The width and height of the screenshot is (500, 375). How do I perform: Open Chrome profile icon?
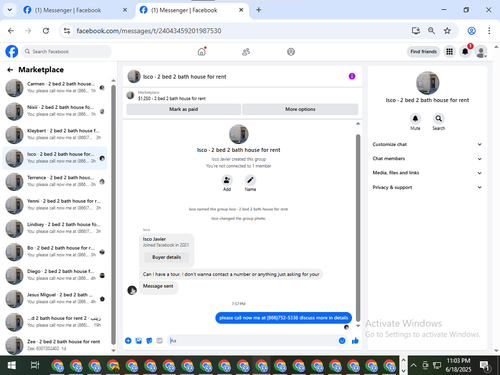point(471,31)
